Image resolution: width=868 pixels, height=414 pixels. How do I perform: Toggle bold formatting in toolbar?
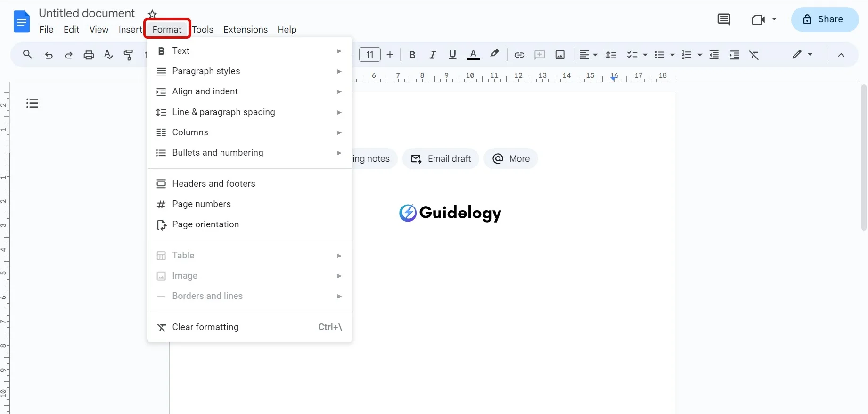412,55
